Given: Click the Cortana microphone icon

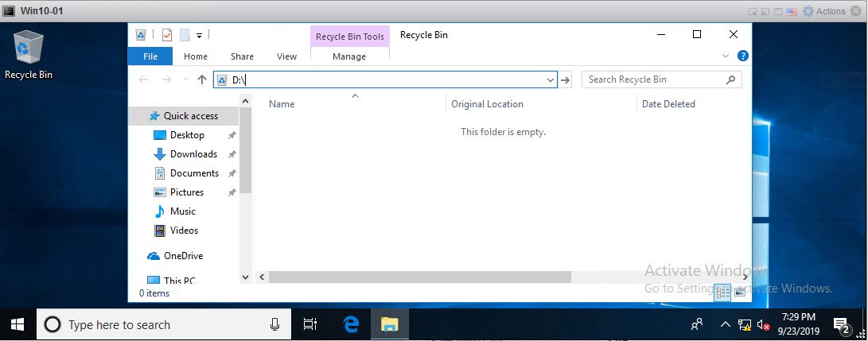Looking at the screenshot, I should [274, 324].
